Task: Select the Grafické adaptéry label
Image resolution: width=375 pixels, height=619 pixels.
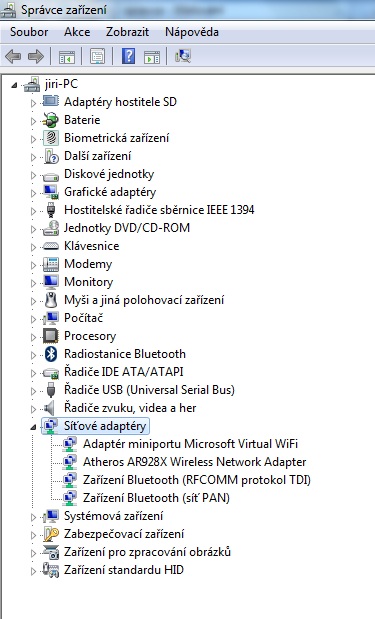Action: pos(110,192)
